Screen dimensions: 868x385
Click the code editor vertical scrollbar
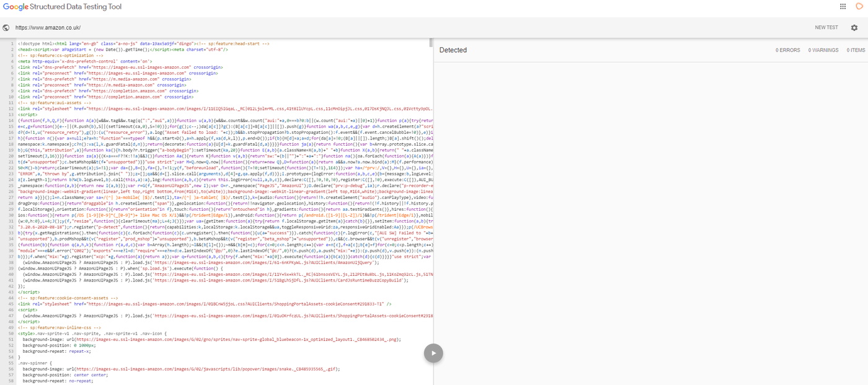[x=432, y=43]
